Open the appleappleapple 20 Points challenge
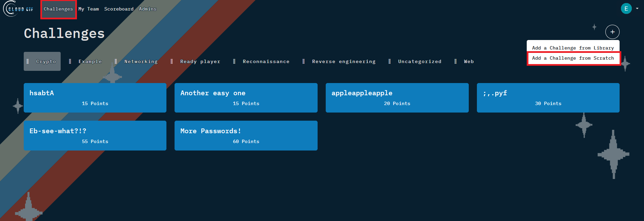Viewport: 644px width, 221px height. click(x=397, y=98)
